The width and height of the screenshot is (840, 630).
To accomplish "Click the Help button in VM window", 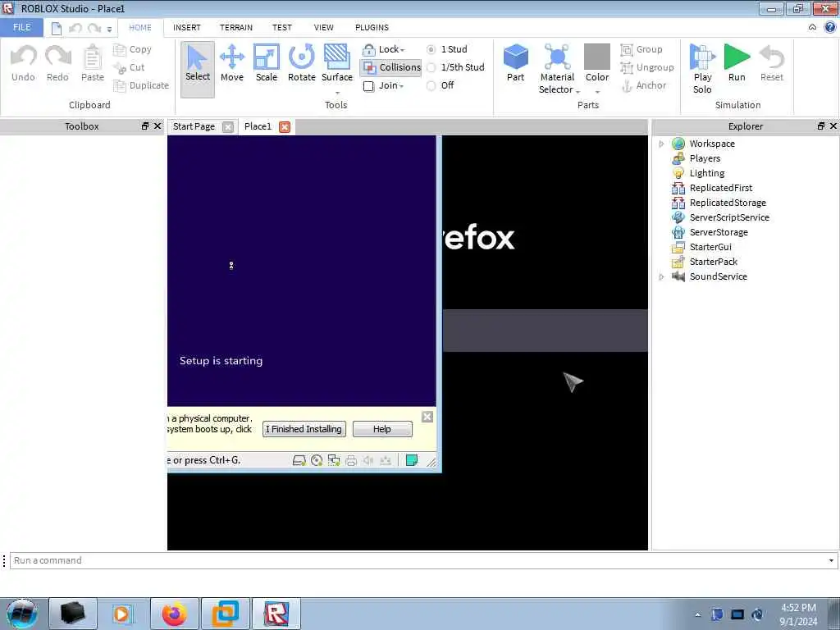I will click(x=382, y=429).
